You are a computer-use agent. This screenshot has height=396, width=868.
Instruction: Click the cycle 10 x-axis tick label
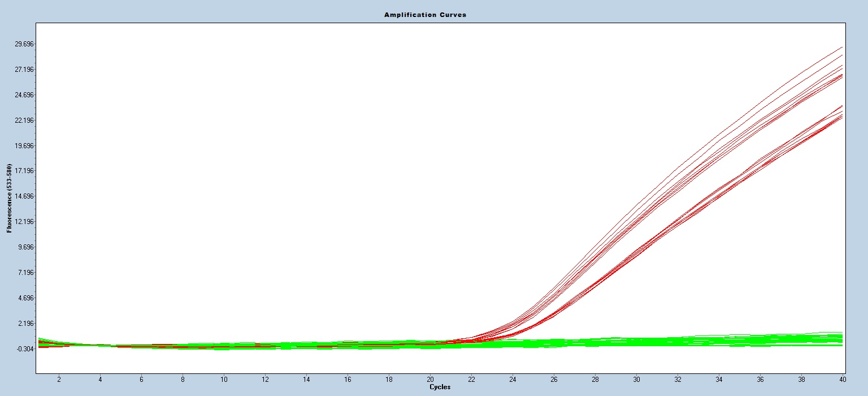224,380
